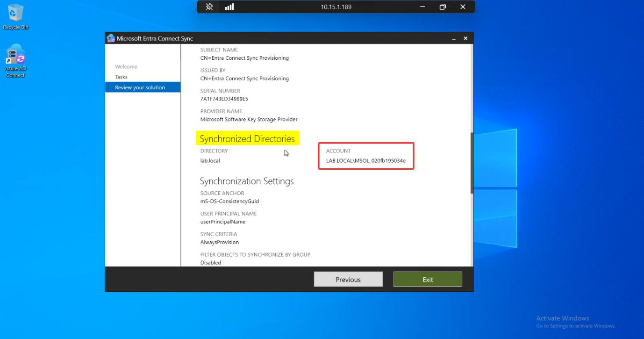The width and height of the screenshot is (644, 339).
Task: Click the SOURCE ANCHOR label
Action: [222, 193]
